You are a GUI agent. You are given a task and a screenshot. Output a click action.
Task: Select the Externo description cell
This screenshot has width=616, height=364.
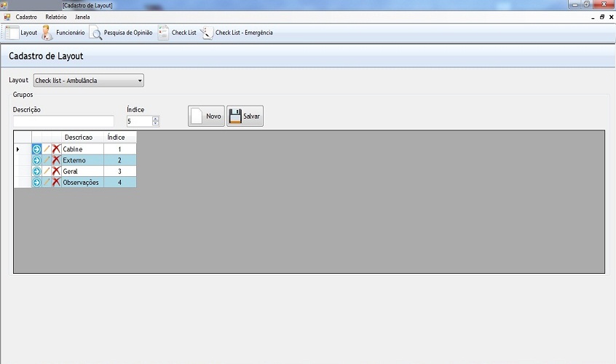[82, 160]
